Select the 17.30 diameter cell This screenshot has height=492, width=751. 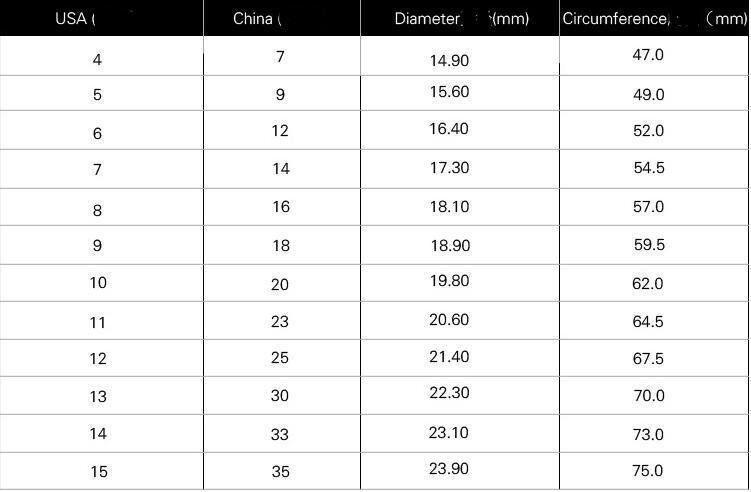pyautogui.click(x=449, y=167)
